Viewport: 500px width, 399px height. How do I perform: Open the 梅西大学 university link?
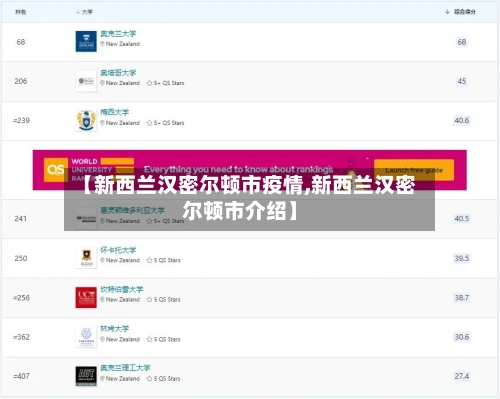[x=115, y=112]
